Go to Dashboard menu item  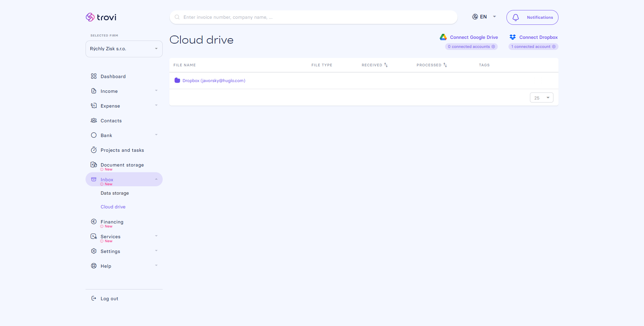pos(113,76)
